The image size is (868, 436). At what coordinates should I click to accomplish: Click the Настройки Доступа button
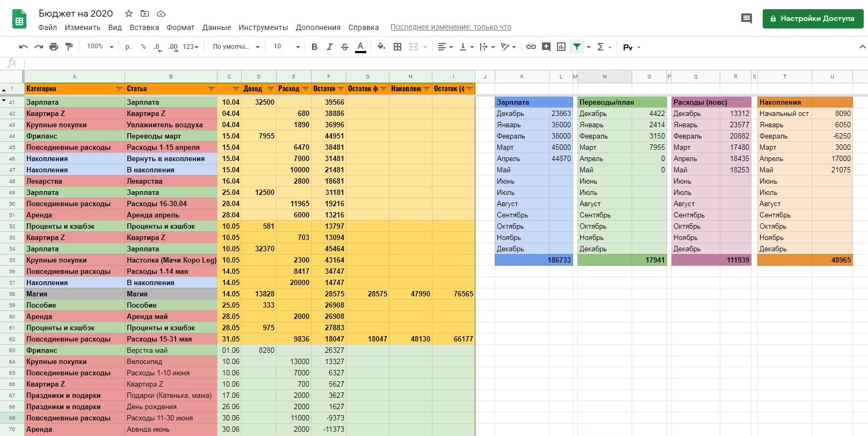point(813,18)
